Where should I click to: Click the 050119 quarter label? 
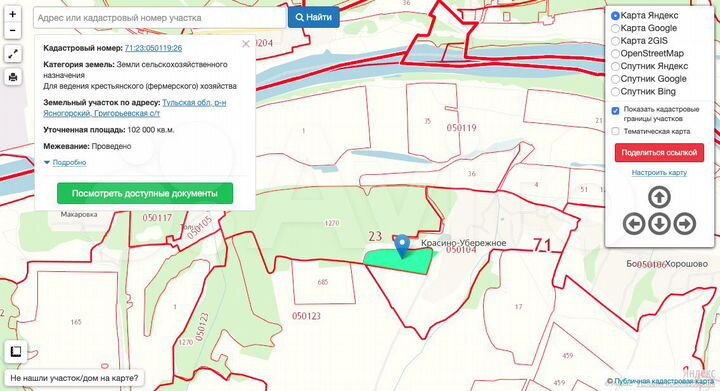pos(461,128)
